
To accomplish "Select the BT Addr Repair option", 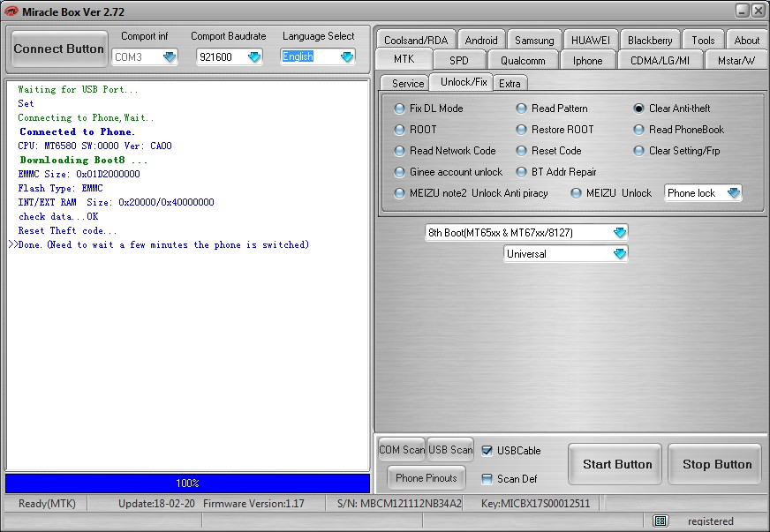I will (521, 172).
